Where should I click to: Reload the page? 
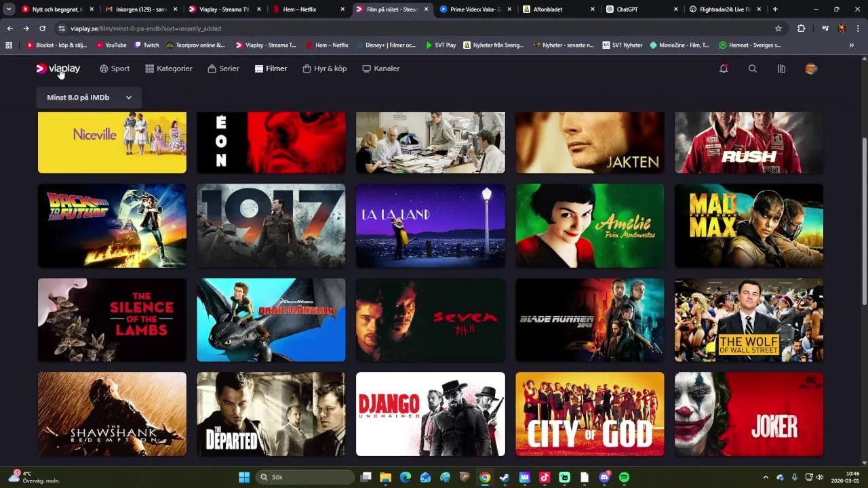pyautogui.click(x=42, y=28)
